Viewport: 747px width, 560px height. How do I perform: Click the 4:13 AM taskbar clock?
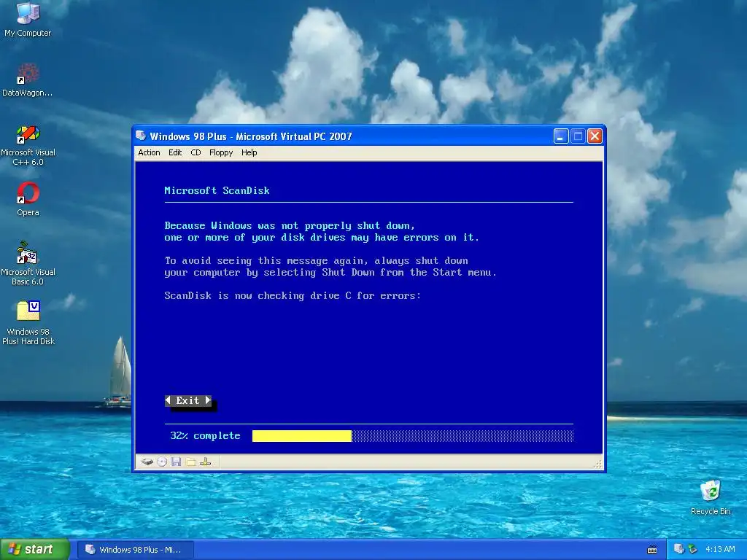(720, 549)
